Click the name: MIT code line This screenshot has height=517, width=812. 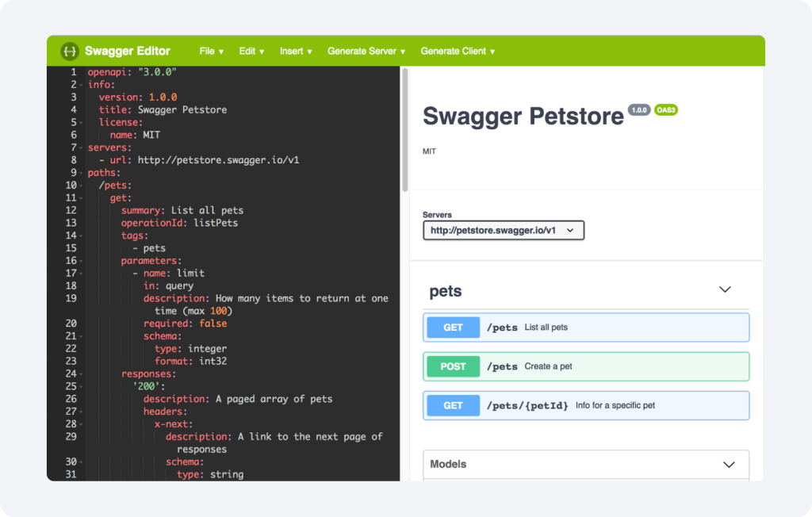coord(135,136)
